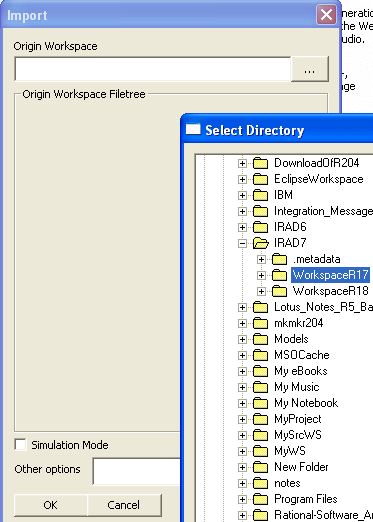Select the New Folder folder name

tap(301, 467)
